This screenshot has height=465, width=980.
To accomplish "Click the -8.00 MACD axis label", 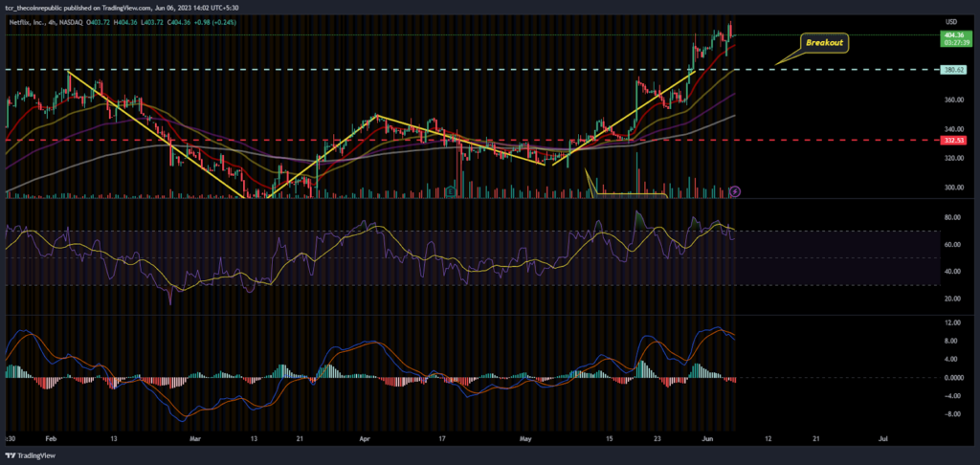I will point(952,413).
